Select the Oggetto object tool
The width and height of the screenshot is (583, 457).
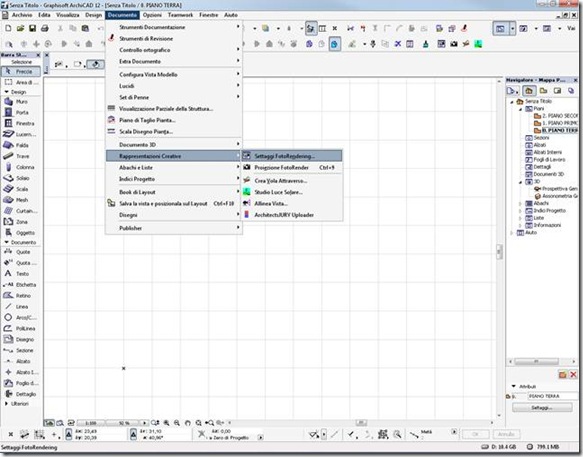click(21, 233)
